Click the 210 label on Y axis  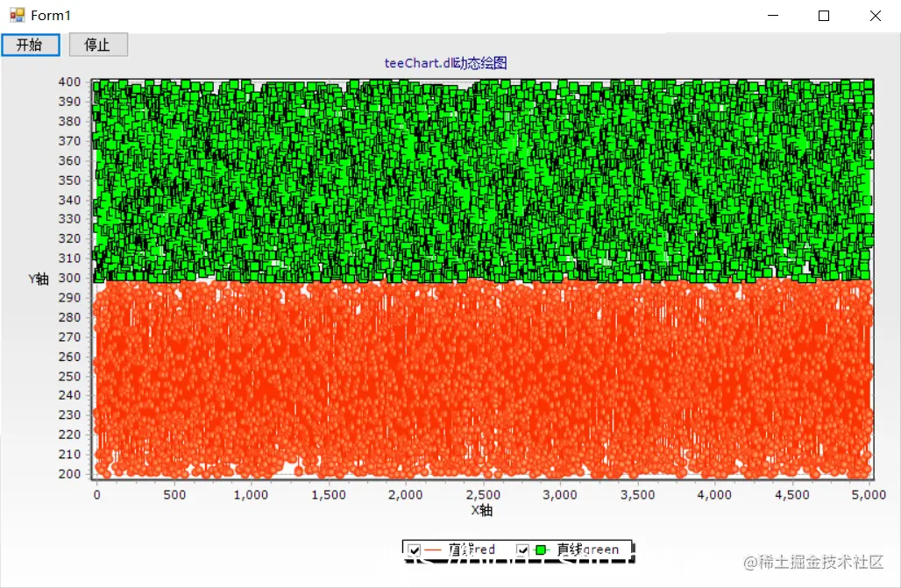tap(69, 454)
